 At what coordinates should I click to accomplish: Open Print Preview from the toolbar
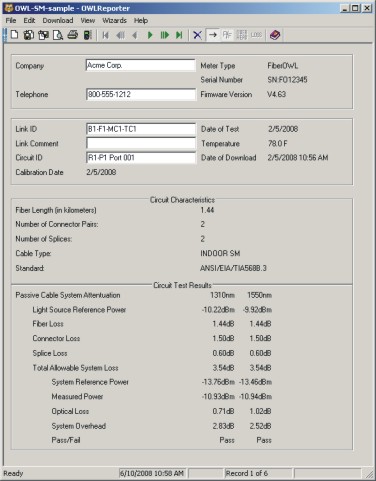(x=58, y=35)
